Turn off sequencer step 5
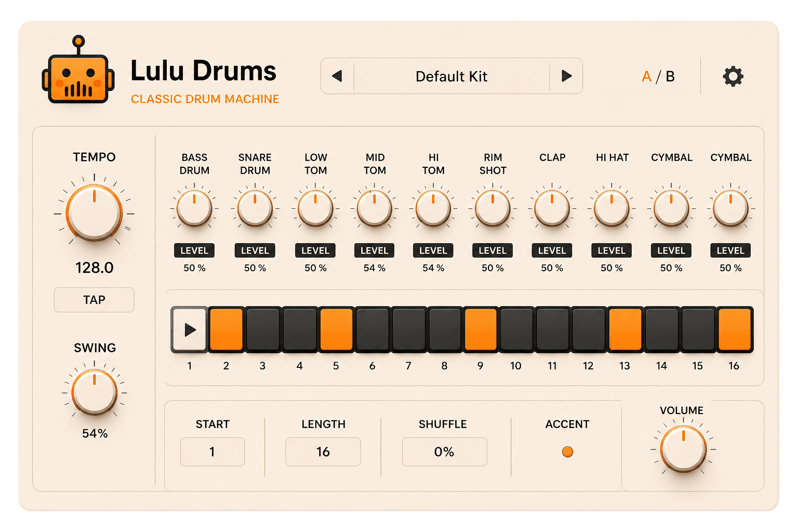The height and width of the screenshot is (532, 798). pos(336,329)
